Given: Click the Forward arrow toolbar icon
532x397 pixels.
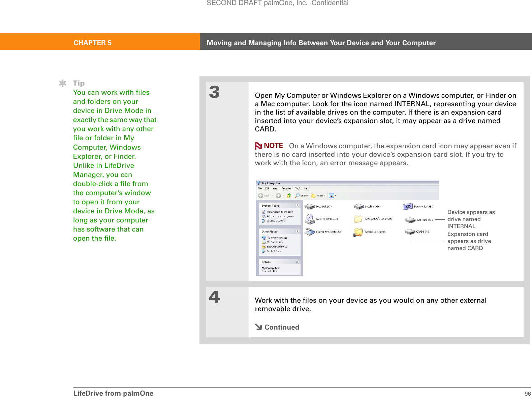Looking at the screenshot, I should [278, 196].
